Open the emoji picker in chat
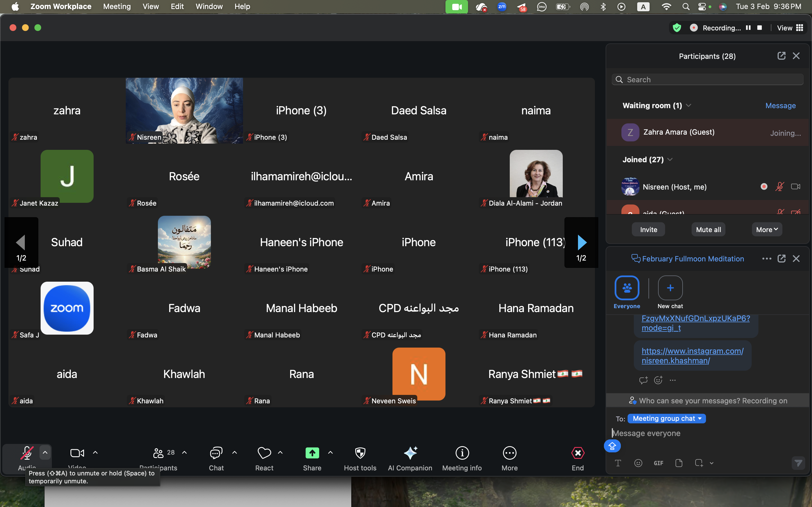The width and height of the screenshot is (812, 507). (638, 463)
